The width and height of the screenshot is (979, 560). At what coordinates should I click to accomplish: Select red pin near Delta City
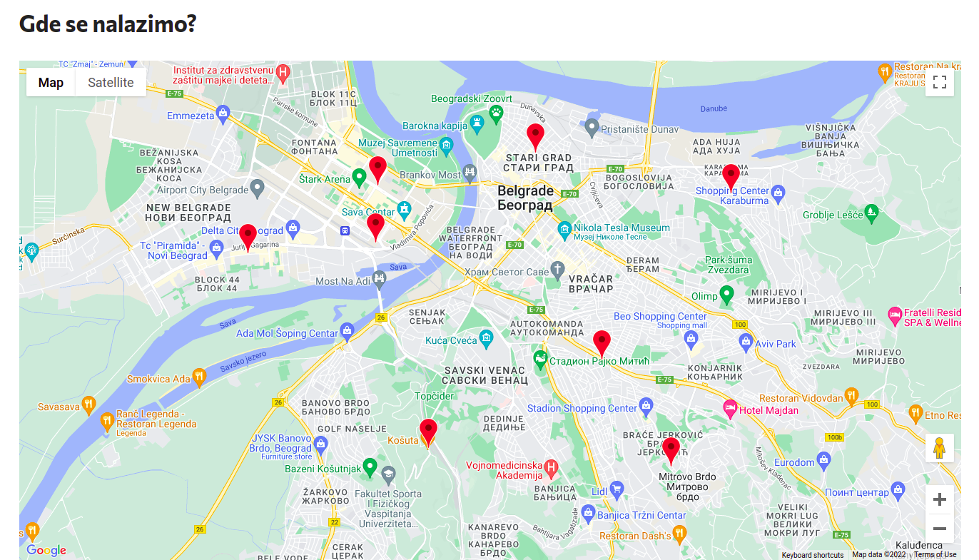pyautogui.click(x=248, y=236)
